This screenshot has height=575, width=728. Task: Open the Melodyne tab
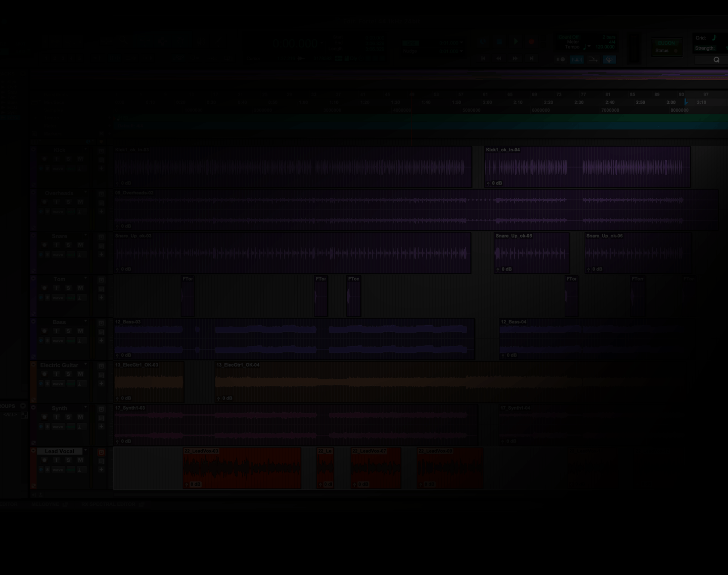(x=49, y=504)
